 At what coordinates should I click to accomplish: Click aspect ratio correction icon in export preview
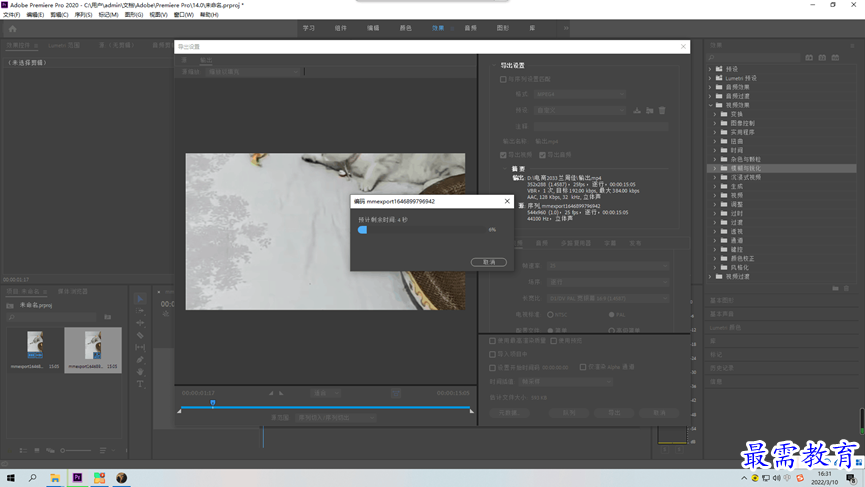tap(396, 393)
